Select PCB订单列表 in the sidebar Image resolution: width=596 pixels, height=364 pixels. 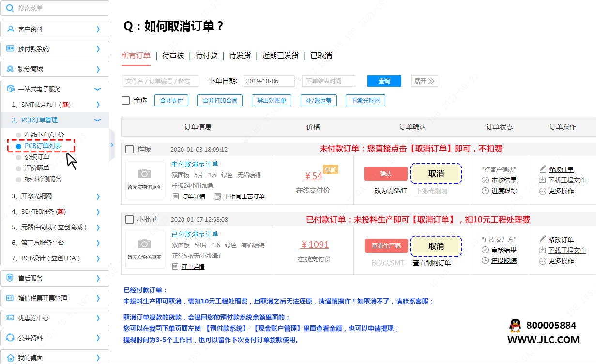pos(43,146)
